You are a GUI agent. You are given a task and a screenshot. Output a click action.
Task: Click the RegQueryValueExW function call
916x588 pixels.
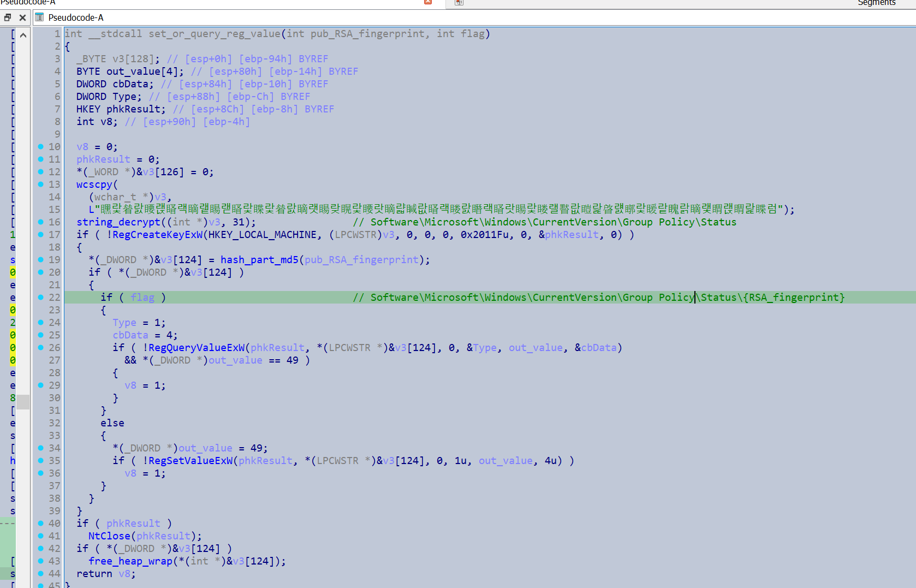197,348
